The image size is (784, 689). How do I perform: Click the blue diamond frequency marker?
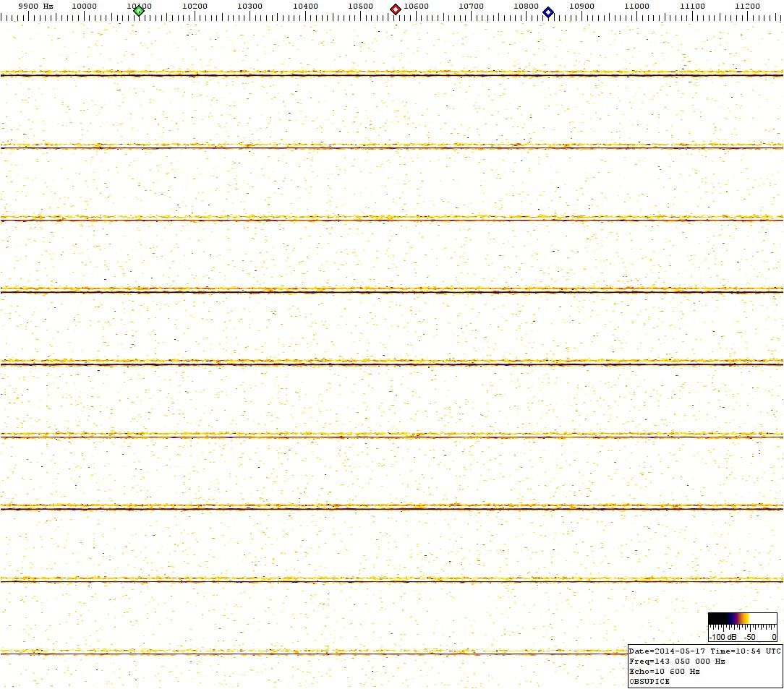click(548, 12)
